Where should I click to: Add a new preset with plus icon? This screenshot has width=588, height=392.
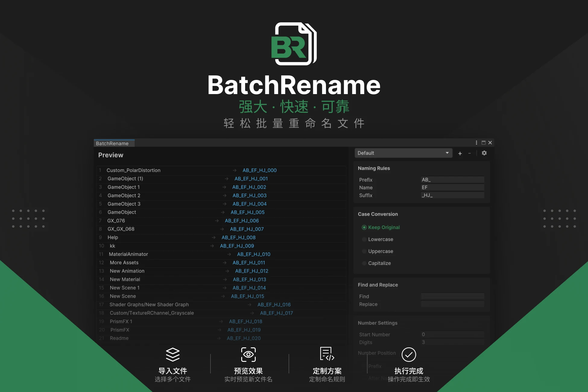pyautogui.click(x=460, y=153)
